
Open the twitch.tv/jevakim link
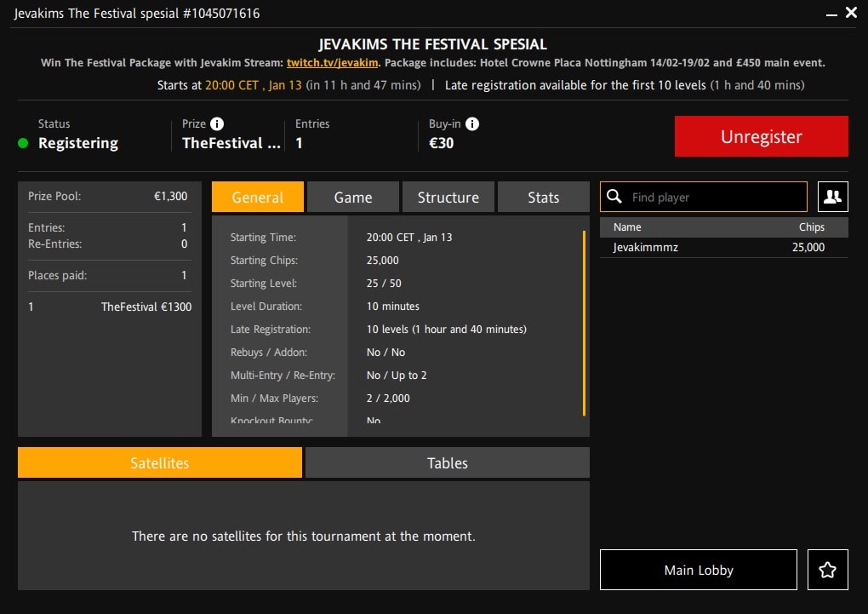click(x=332, y=63)
